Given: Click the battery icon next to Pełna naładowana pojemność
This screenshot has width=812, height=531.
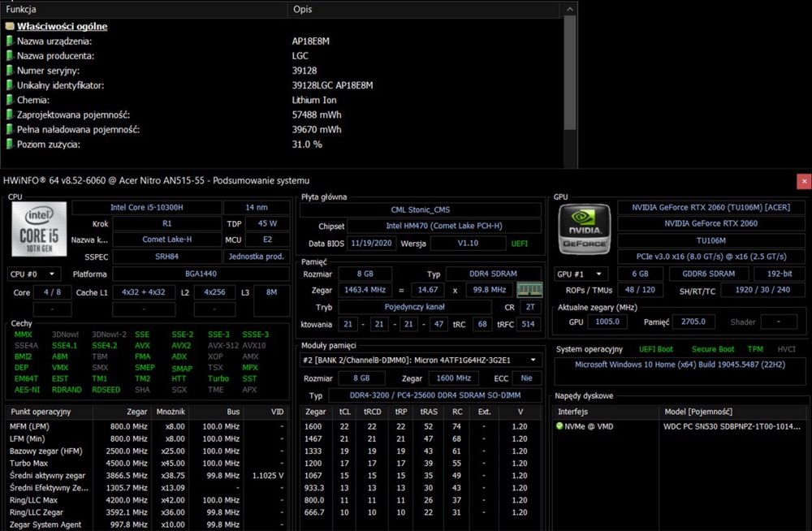Looking at the screenshot, I should [9, 130].
